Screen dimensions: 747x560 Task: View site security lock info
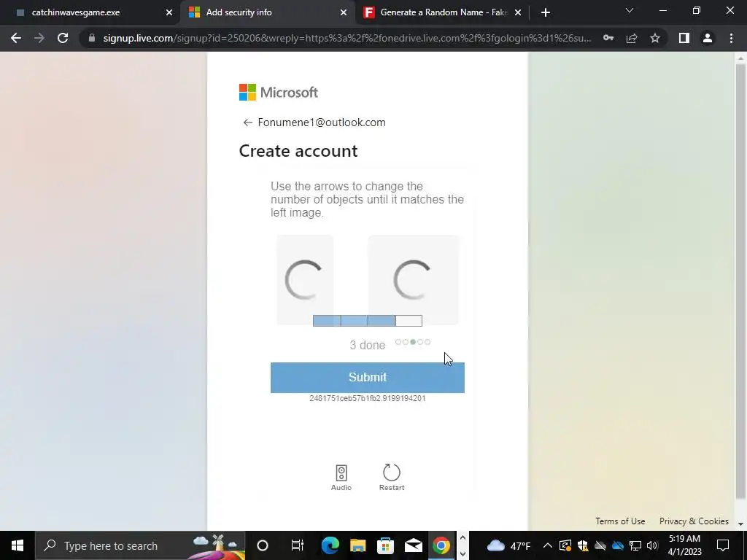point(91,38)
